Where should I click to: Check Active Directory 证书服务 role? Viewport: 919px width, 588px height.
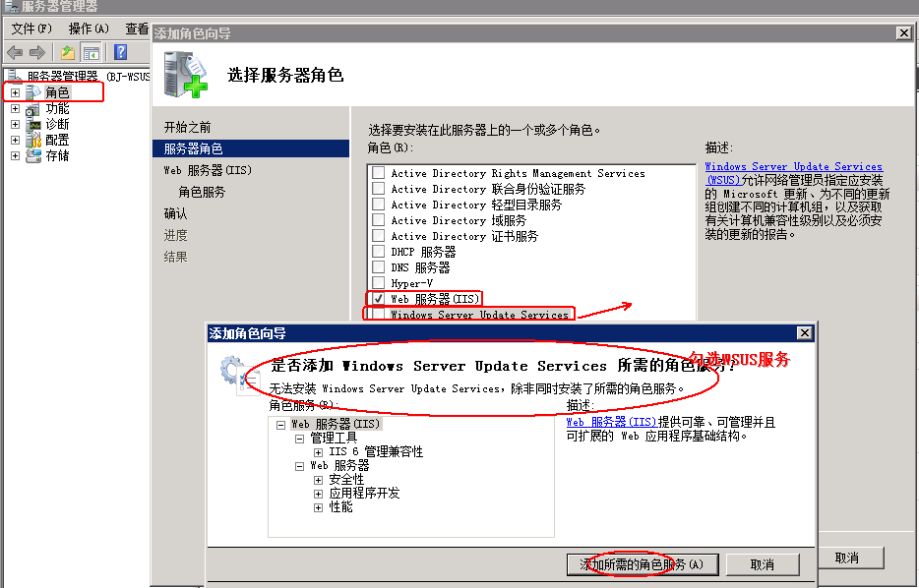coord(379,236)
